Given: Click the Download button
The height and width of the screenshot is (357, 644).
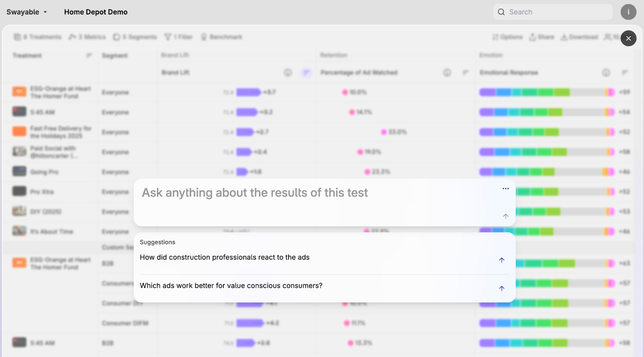Looking at the screenshot, I should pyautogui.click(x=579, y=37).
